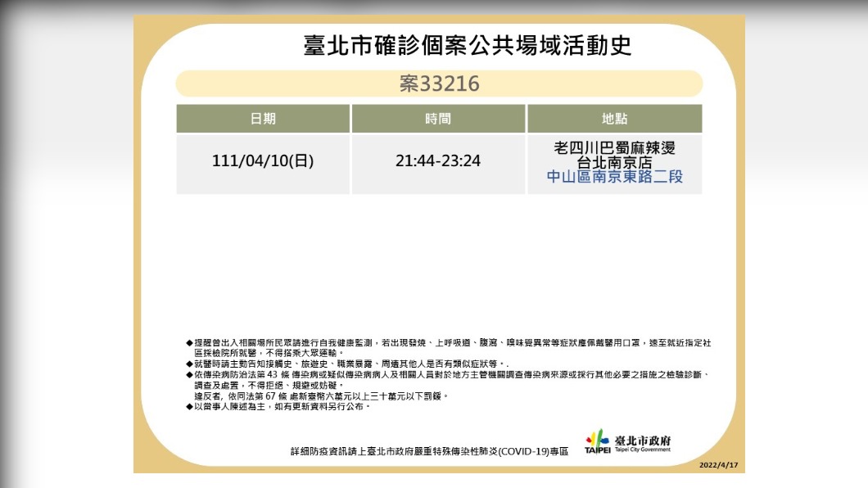This screenshot has width=868, height=488.
Task: Click the 日期 column header
Action: (x=263, y=119)
